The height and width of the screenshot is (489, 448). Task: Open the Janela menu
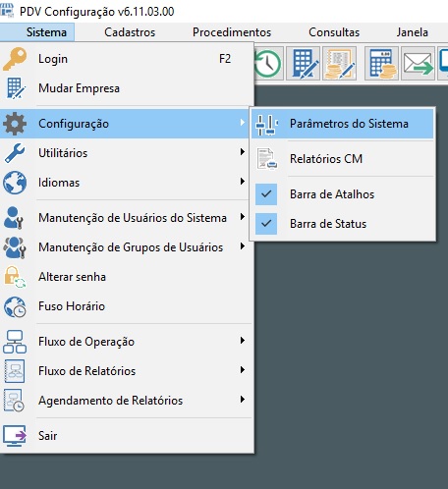click(x=413, y=32)
